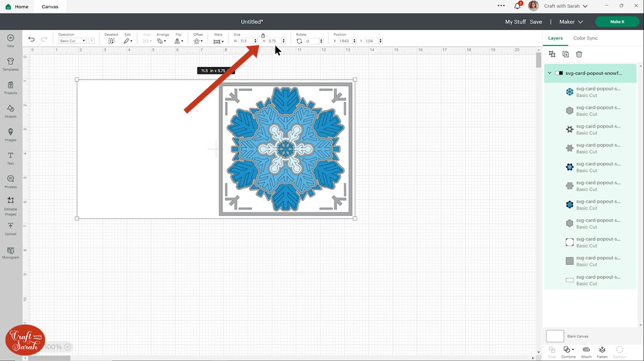
Task: Click the Rotate icon
Action: pos(299,41)
